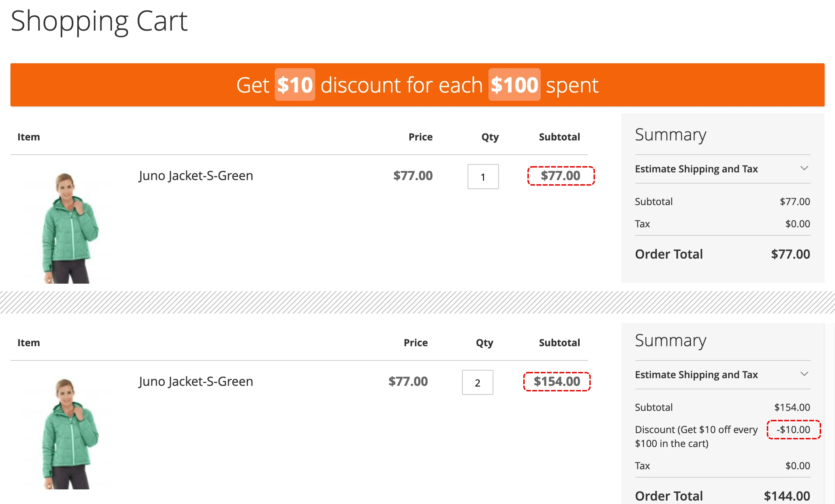Click the highlighted $154.00 item subtotal
The width and height of the screenshot is (835, 504).
coord(557,382)
